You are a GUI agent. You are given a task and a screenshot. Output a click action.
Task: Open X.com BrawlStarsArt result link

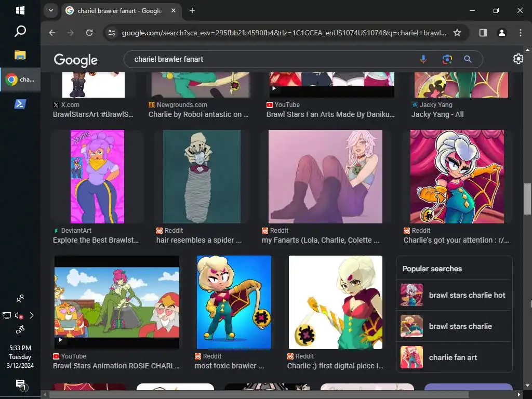point(93,114)
